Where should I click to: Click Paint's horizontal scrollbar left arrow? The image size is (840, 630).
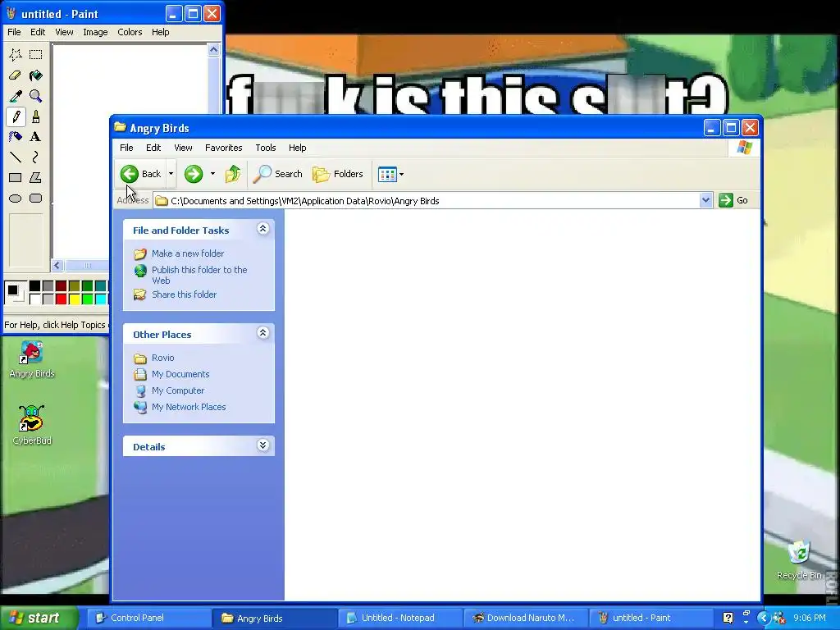57,265
